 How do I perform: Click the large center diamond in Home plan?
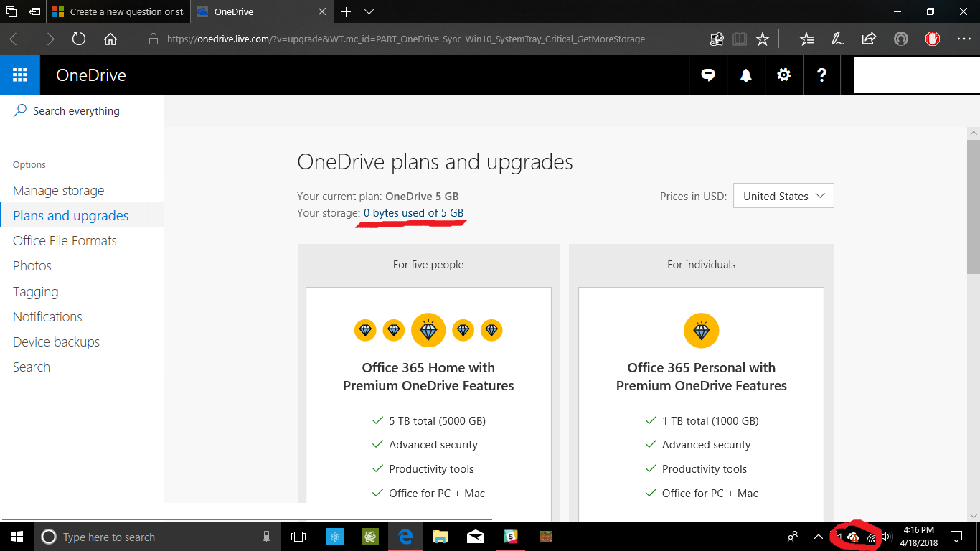[428, 331]
